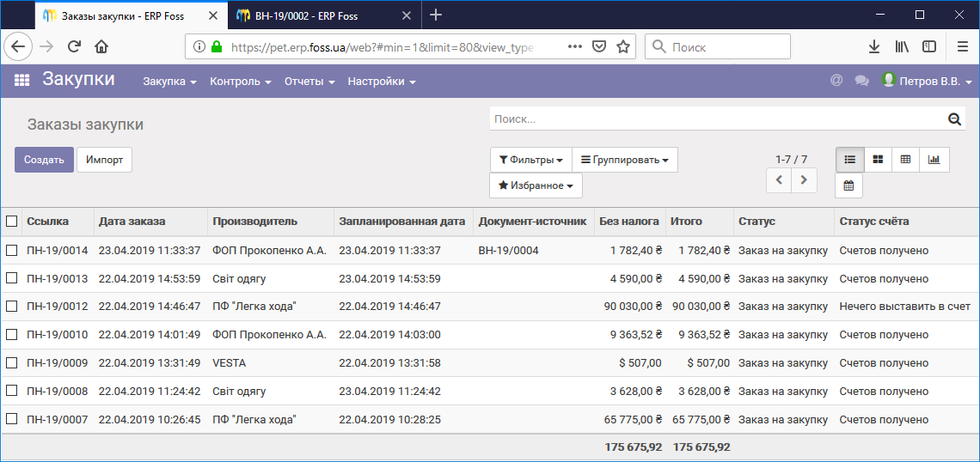This screenshot has height=462, width=980.
Task: Go to the browser home page
Action: click(x=101, y=47)
